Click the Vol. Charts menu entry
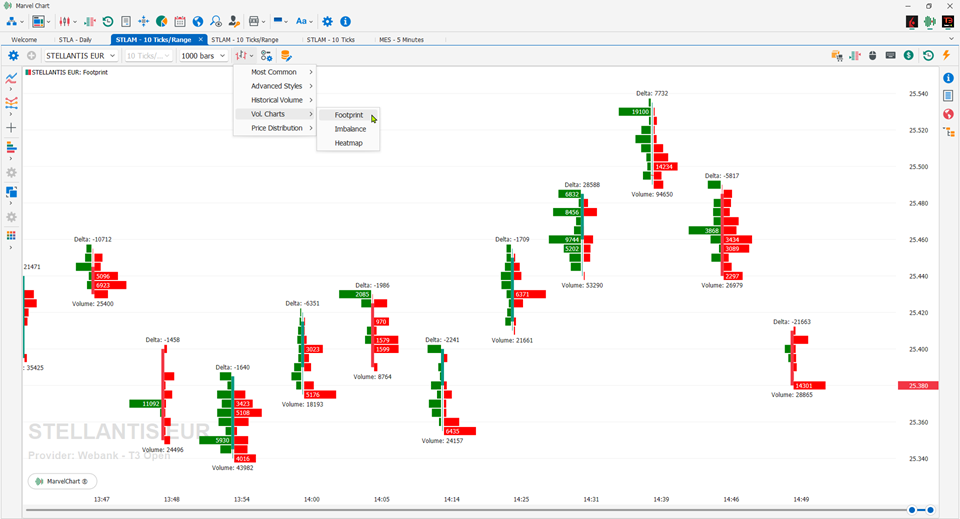This screenshot has height=519, width=960. (x=275, y=114)
